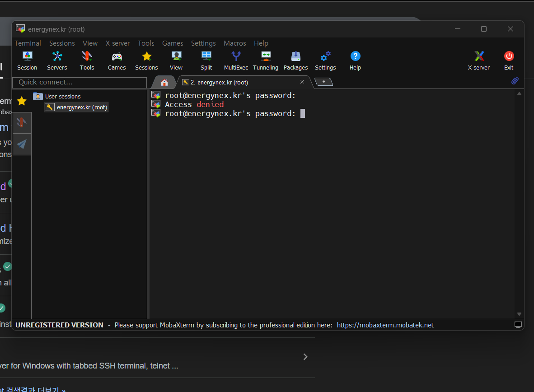Start the X server toolbar icon

click(479, 61)
